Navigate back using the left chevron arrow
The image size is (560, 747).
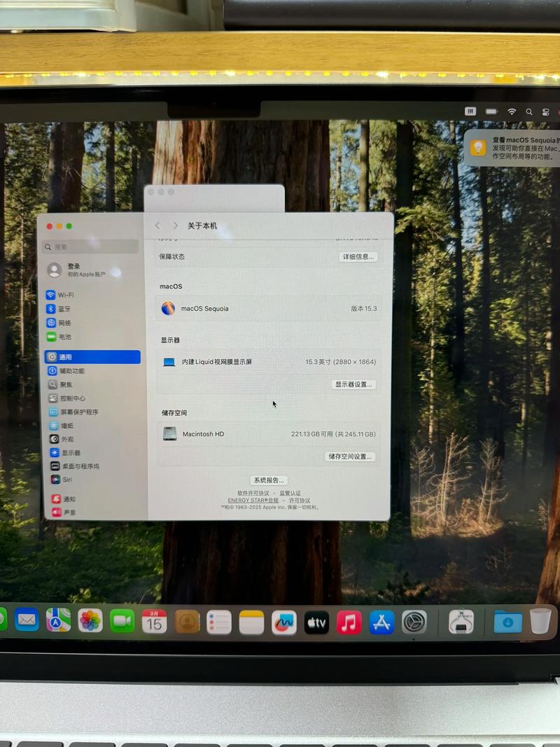[x=157, y=225]
